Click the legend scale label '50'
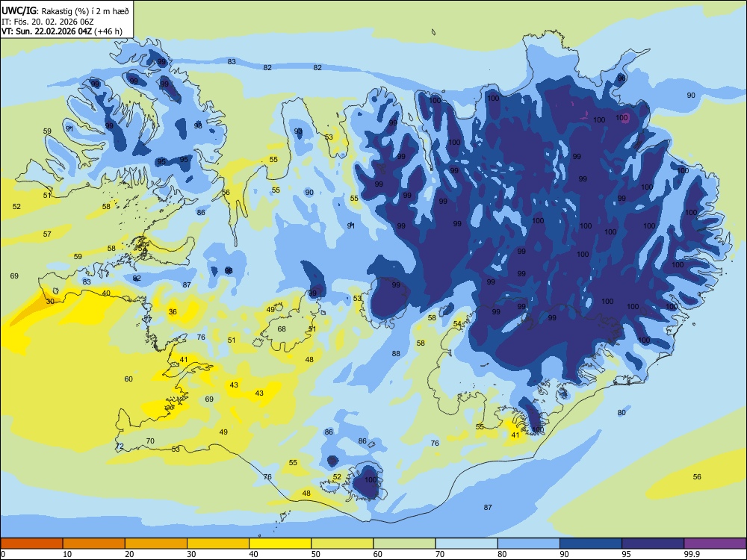Screen dimensions: 747x560 click(x=316, y=554)
